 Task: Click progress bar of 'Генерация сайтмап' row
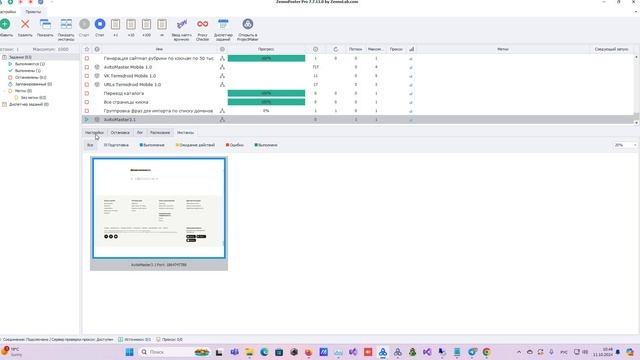click(x=266, y=58)
